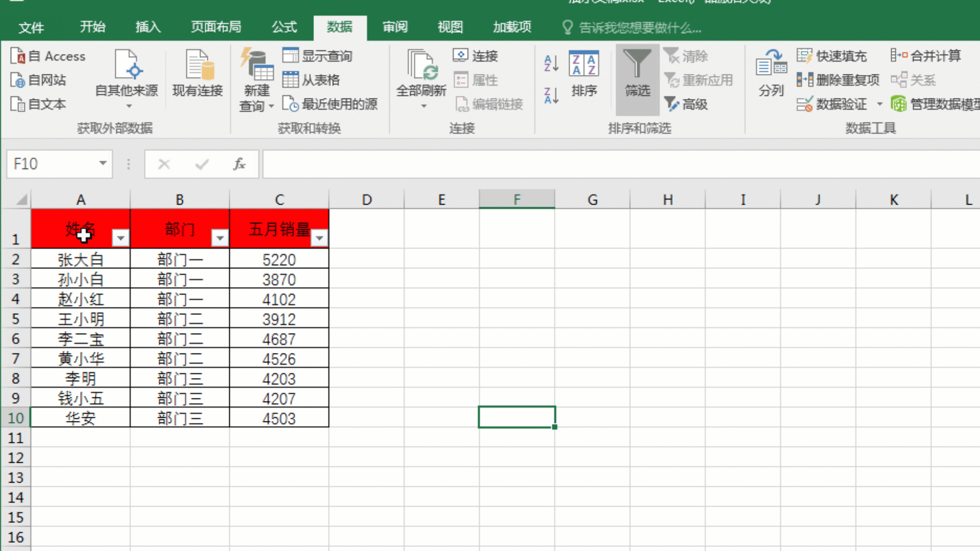Switch to the 加载项 Add-ins tab
980x551 pixels.
512,27
